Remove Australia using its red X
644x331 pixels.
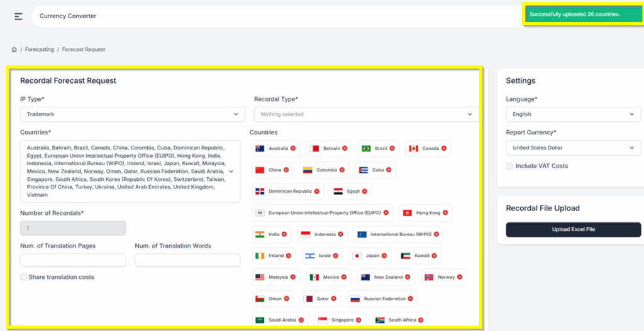(x=294, y=149)
